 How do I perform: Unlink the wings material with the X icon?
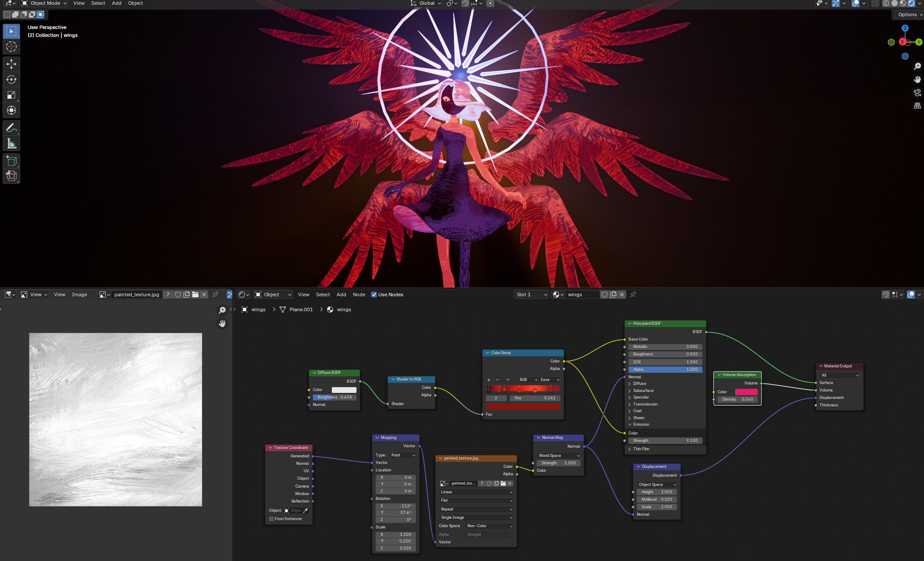(622, 295)
